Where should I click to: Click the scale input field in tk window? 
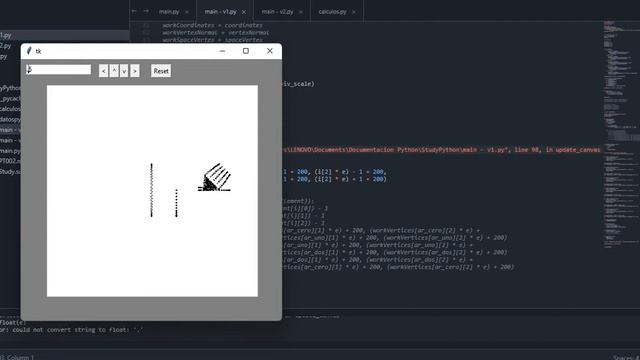click(x=59, y=70)
